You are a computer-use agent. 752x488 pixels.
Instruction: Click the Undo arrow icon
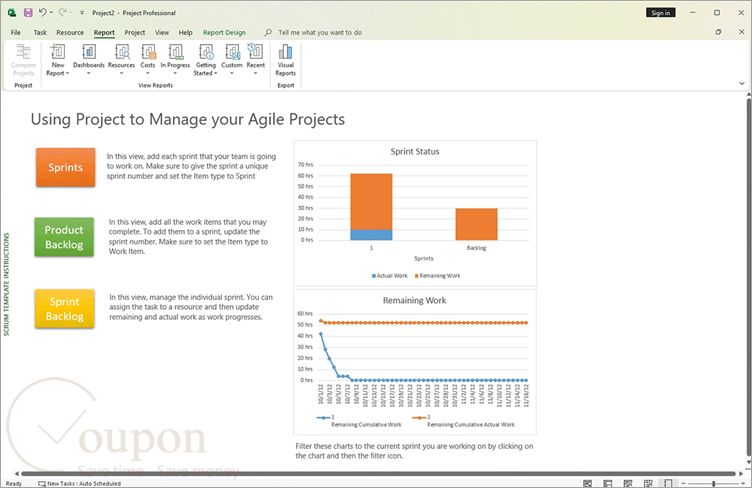(x=43, y=12)
